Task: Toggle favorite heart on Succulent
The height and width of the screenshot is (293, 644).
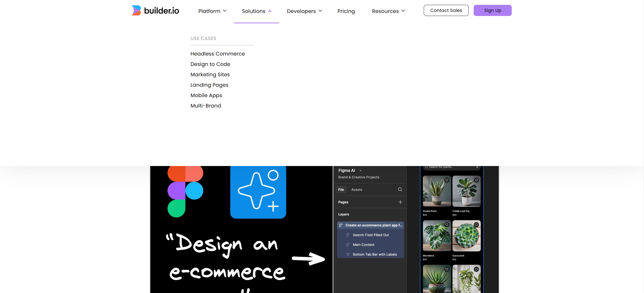Action: click(476, 225)
